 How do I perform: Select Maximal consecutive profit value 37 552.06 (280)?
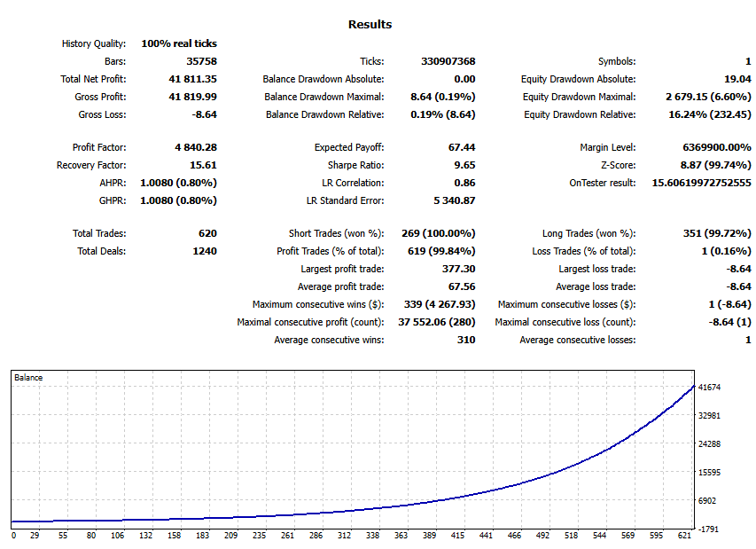click(436, 322)
